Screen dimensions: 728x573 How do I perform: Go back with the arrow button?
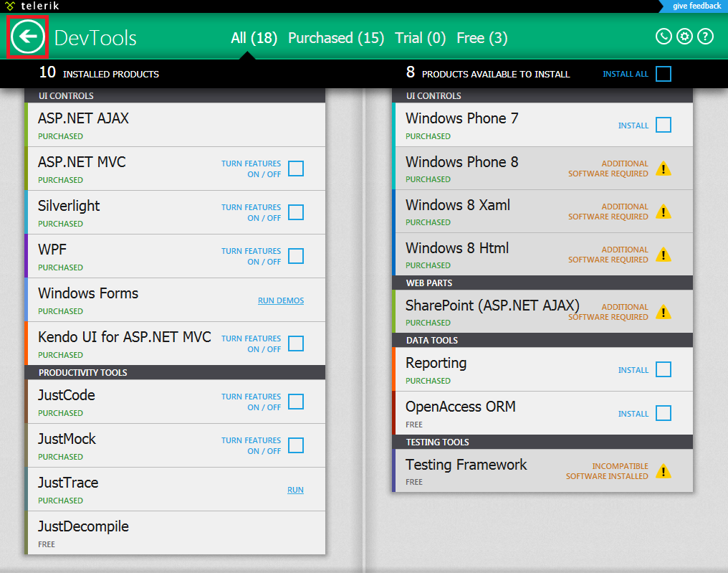[28, 37]
